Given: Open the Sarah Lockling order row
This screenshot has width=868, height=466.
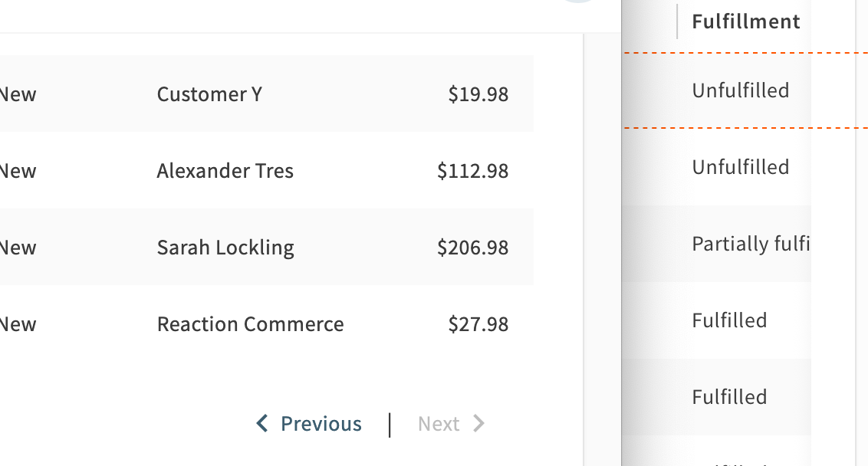Looking at the screenshot, I should click(225, 247).
